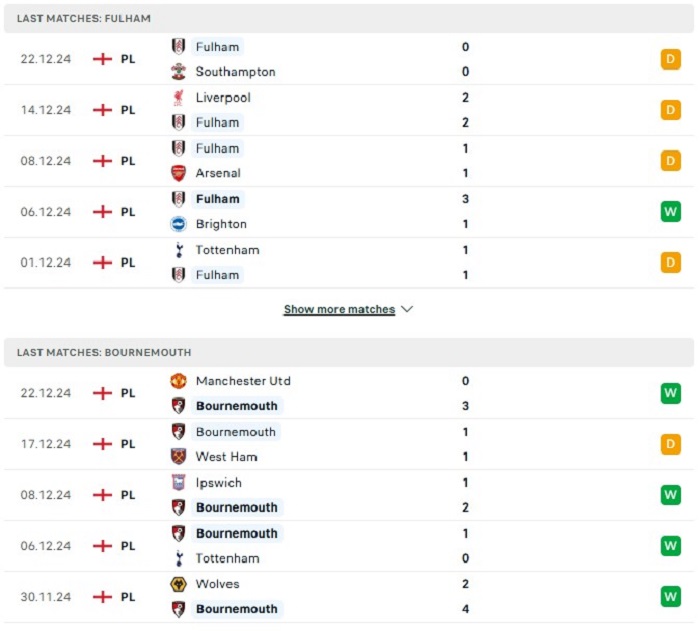
Task: Click the Wolves club crest icon
Action: click(178, 584)
